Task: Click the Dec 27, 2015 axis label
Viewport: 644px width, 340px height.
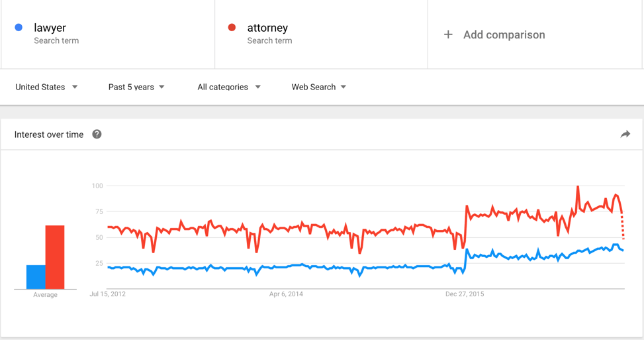Action: [x=465, y=294]
